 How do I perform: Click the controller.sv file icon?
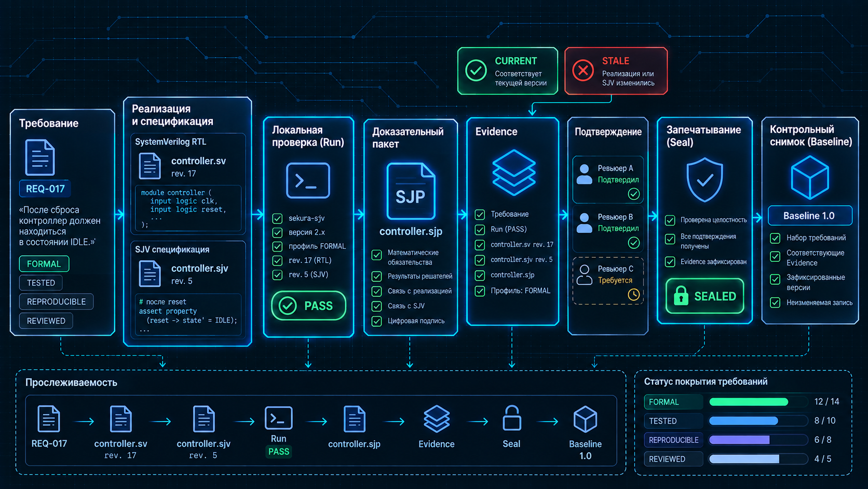(150, 166)
